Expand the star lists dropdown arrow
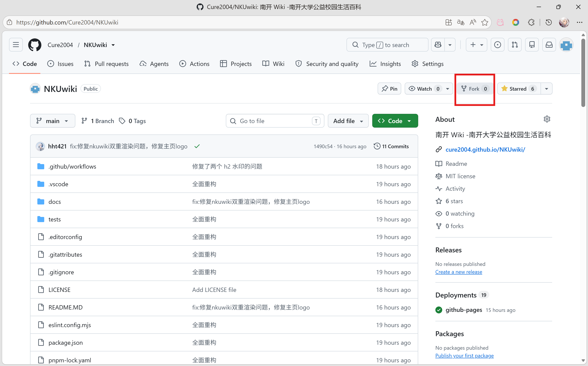Viewport: 588px width, 366px height. [546, 89]
